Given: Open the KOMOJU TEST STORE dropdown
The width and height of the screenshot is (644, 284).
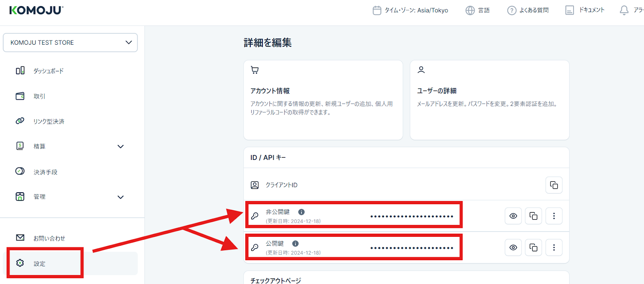Looking at the screenshot, I should 70,42.
